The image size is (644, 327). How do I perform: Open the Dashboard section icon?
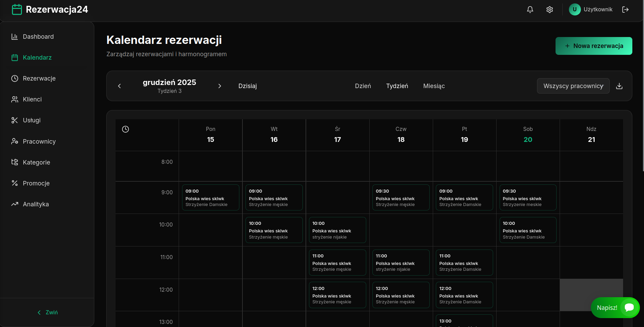click(x=15, y=36)
